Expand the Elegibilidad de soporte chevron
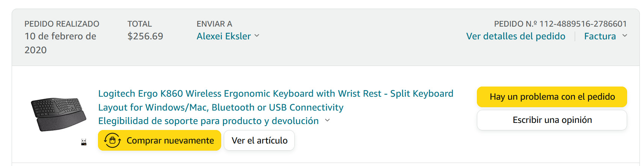Screen dimensions: 644x166 pyautogui.click(x=327, y=121)
